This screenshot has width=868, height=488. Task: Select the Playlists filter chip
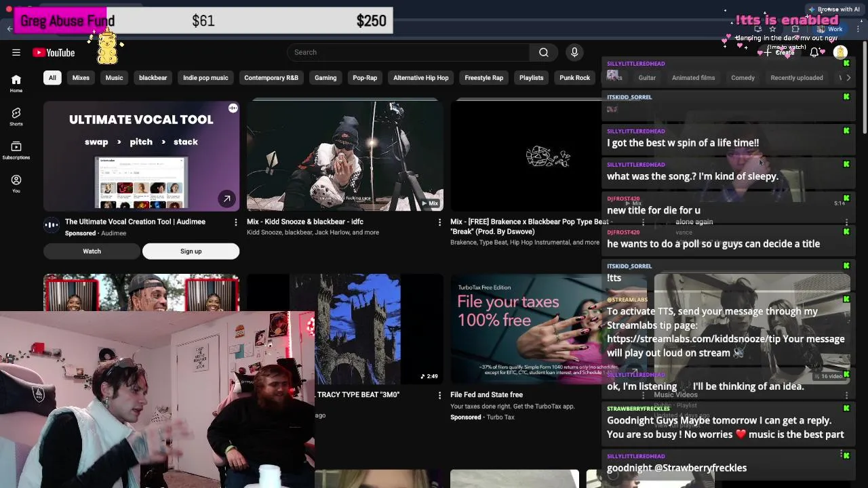click(531, 78)
